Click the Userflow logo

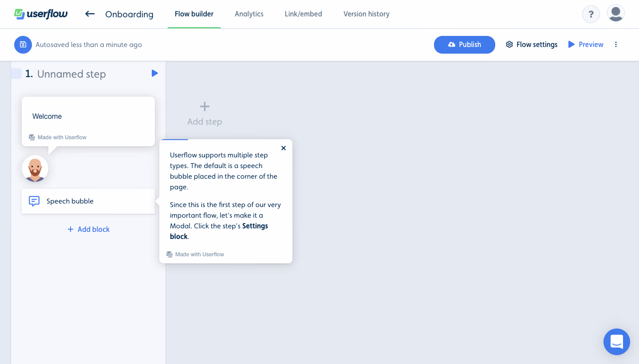tap(41, 14)
